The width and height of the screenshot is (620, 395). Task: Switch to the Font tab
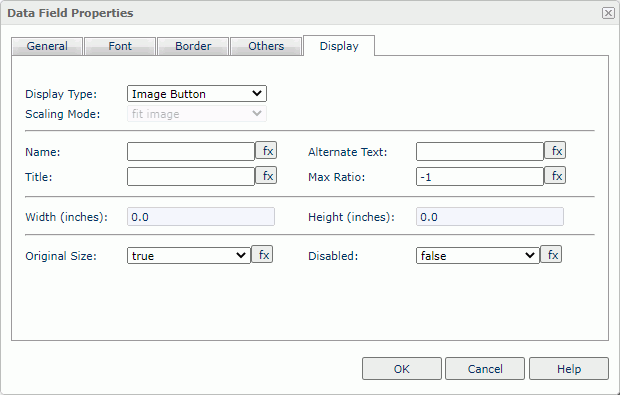[x=120, y=46]
